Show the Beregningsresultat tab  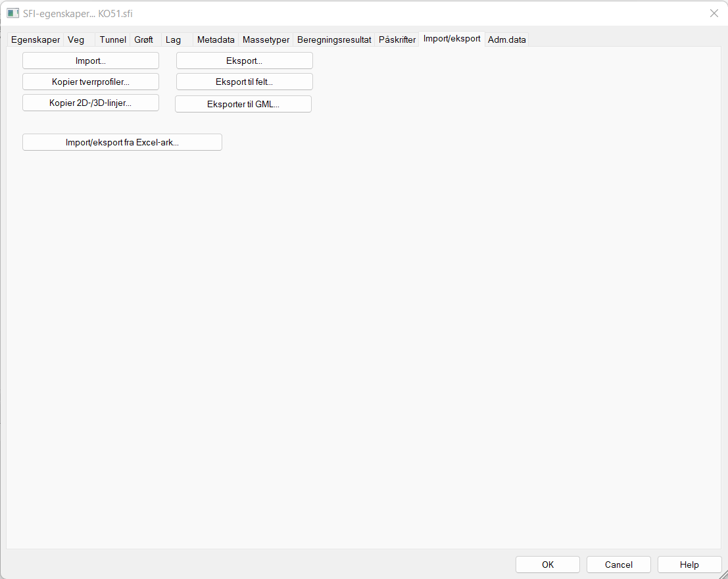click(x=334, y=40)
